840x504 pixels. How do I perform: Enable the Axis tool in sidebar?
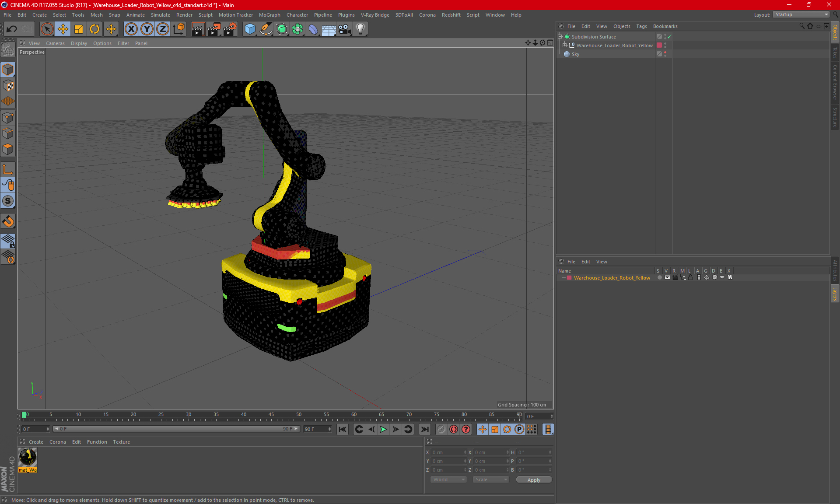(x=8, y=169)
